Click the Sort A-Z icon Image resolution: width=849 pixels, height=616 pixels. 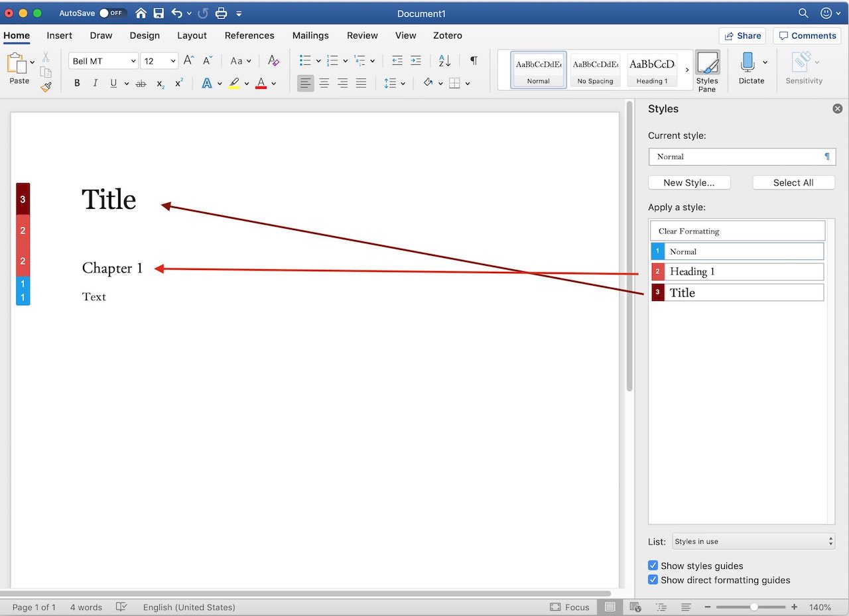pos(444,61)
